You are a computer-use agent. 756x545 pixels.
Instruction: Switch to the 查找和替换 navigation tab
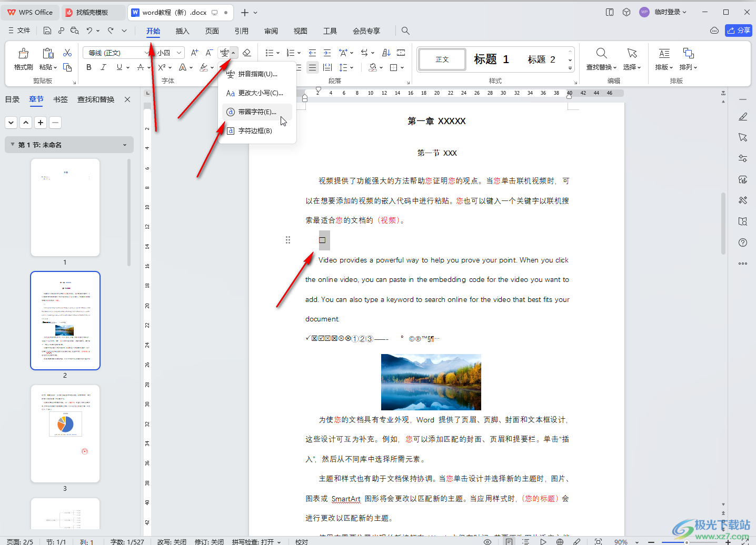point(96,99)
